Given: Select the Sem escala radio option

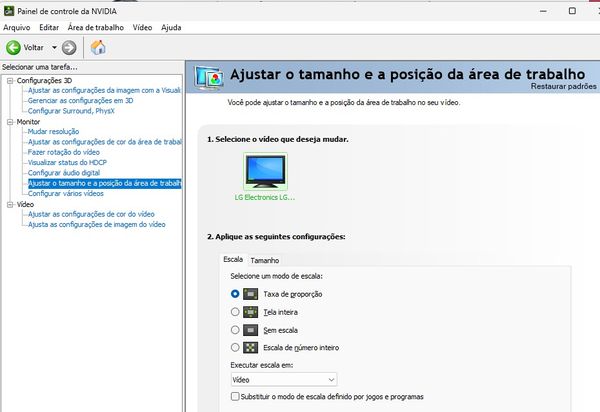Looking at the screenshot, I should (x=235, y=329).
